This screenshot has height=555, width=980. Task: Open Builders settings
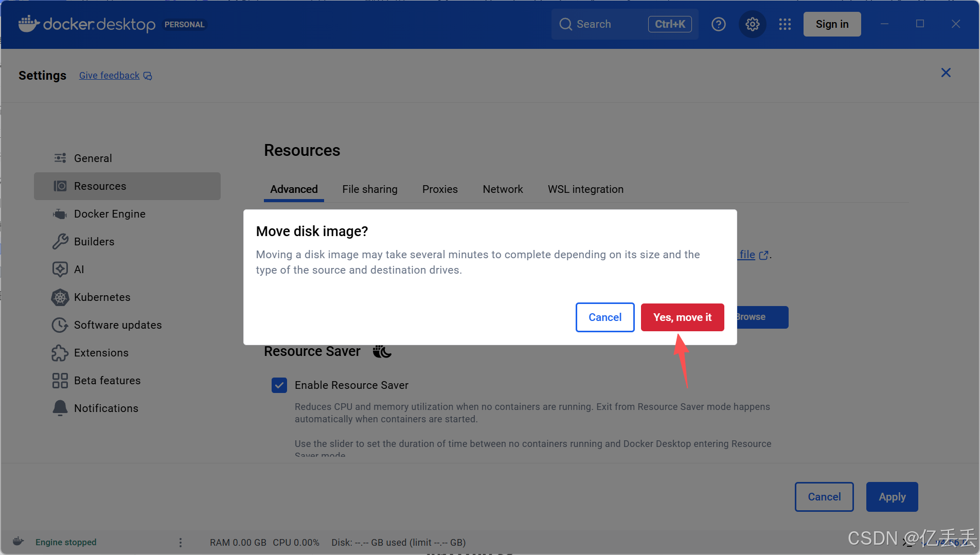127,242
